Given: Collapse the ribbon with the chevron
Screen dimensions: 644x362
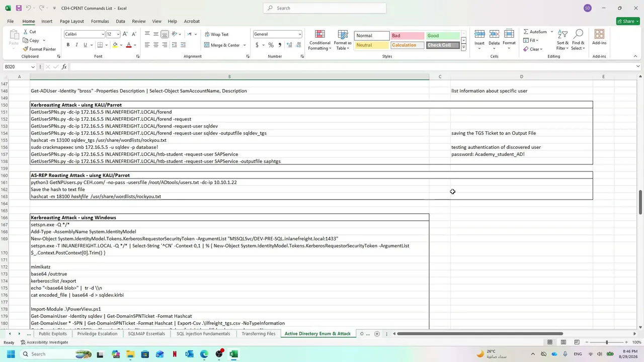Looking at the screenshot, I should point(635,56).
